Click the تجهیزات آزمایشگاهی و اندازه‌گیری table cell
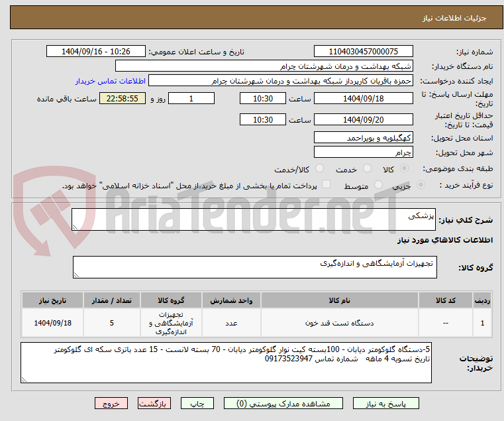This screenshot has height=421, width=504. tap(171, 323)
